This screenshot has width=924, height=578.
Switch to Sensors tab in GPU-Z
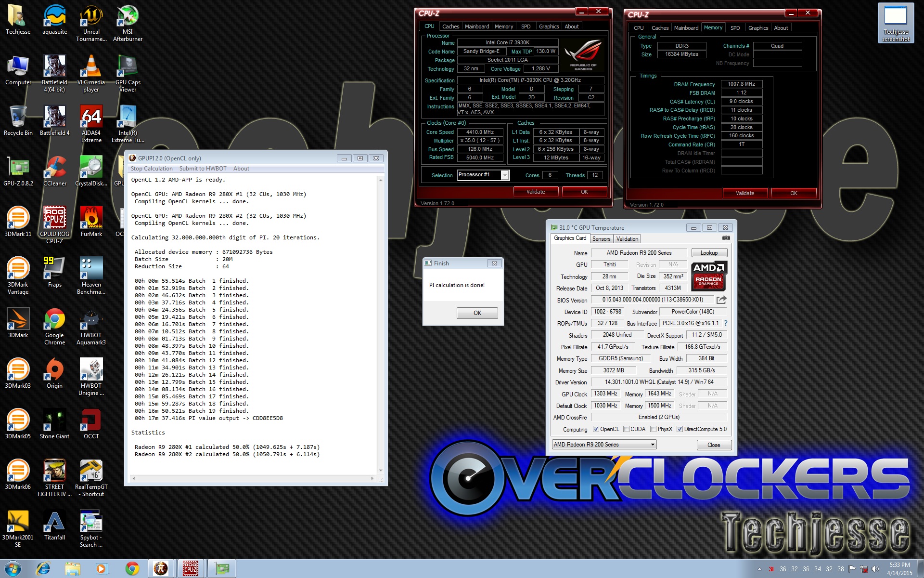click(601, 239)
